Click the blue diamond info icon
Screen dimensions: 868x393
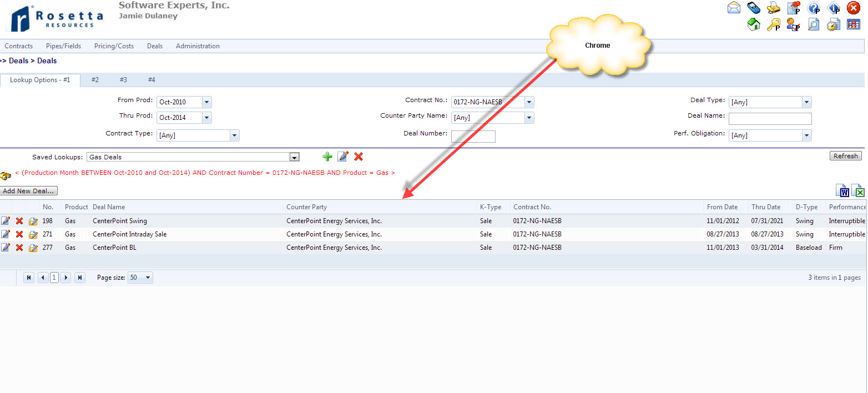coord(834,8)
